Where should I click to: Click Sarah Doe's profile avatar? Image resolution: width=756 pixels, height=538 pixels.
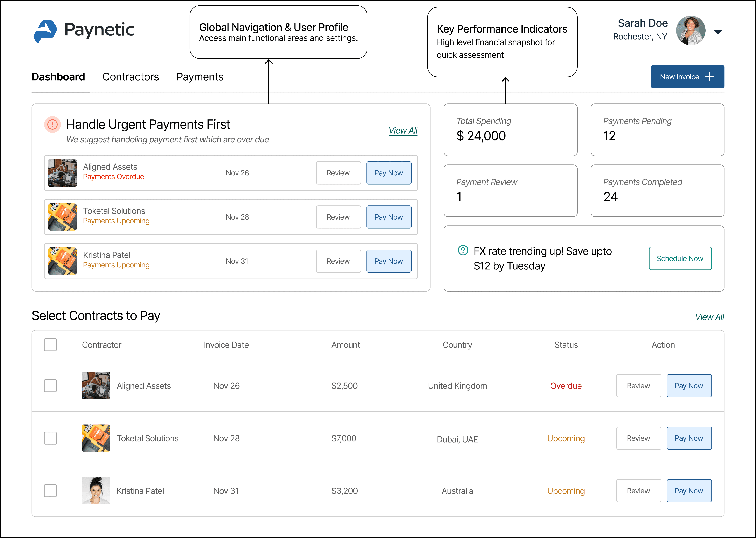[690, 30]
